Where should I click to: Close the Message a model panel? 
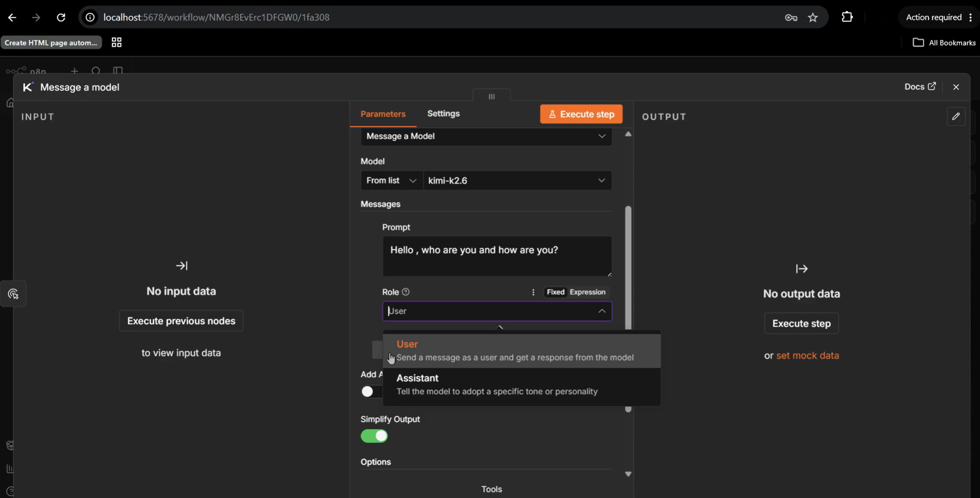point(956,87)
